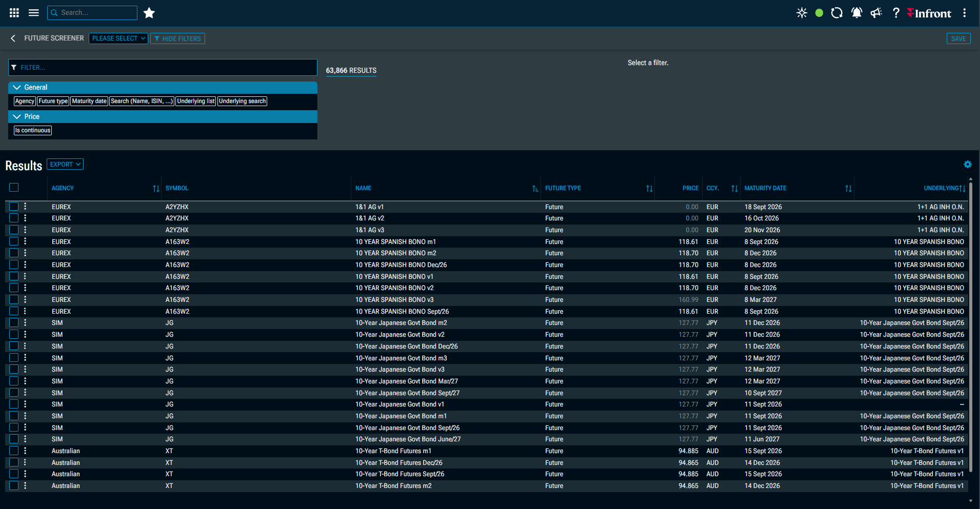Image resolution: width=980 pixels, height=509 pixels.
Task: Click symbol A163W2 in BONO m2 row
Action: coord(177,253)
